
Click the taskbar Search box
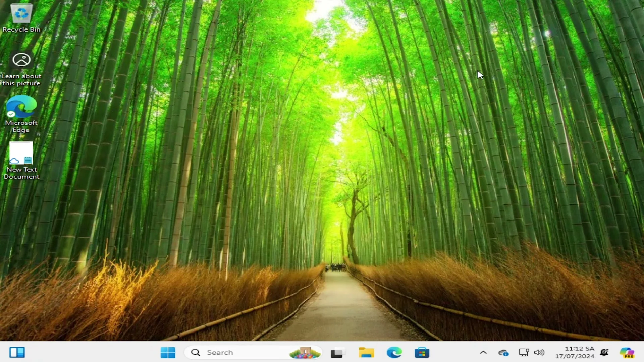(253, 352)
